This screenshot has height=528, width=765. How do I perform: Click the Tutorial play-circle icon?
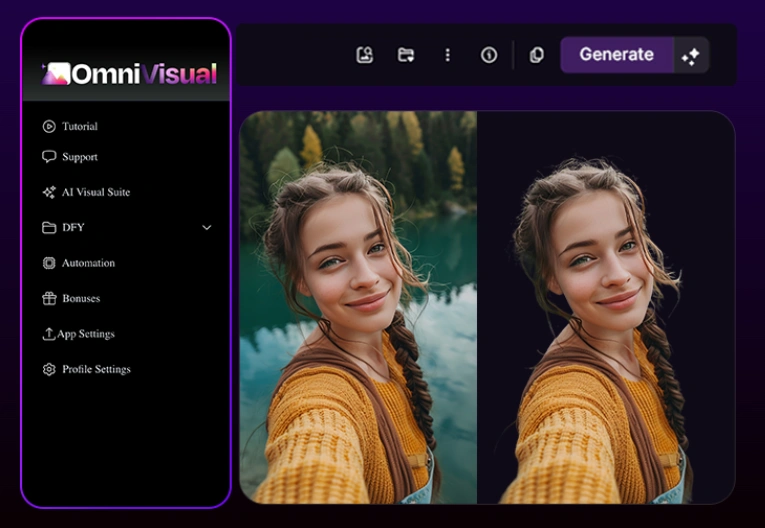click(x=49, y=126)
